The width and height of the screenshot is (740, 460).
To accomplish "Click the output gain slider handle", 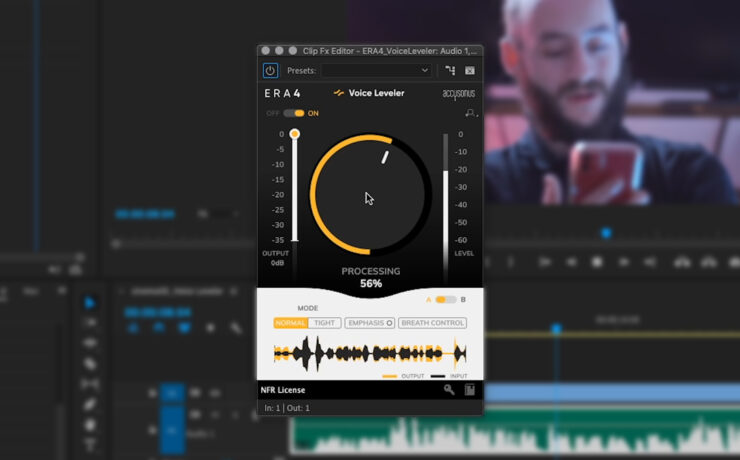I will pos(294,134).
